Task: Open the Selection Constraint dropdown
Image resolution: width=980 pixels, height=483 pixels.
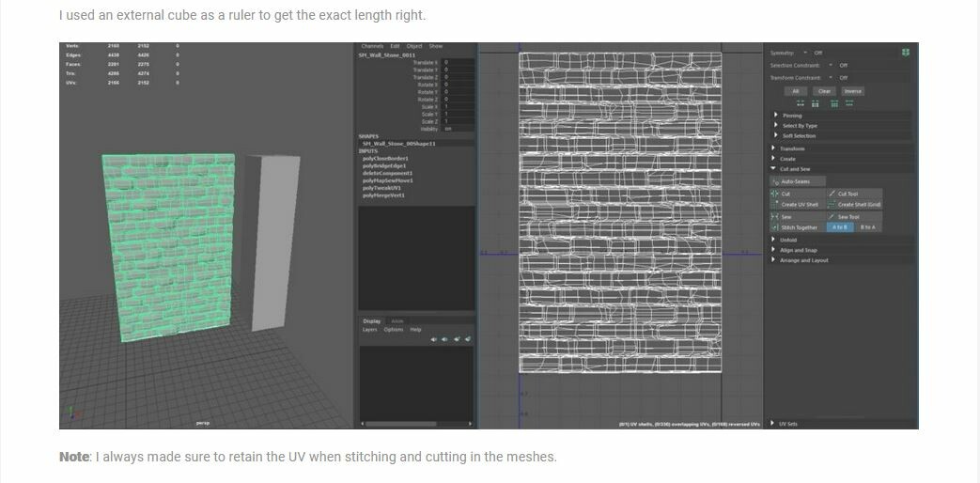Action: point(831,65)
